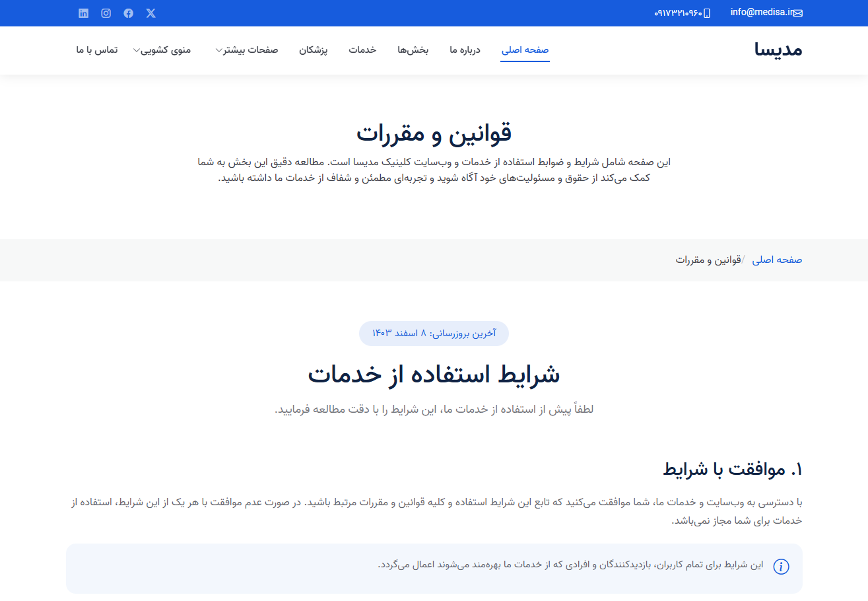Open صفحه اصلی from the breadcrumb trail
Viewport: 868px width, 601px height.
click(777, 260)
